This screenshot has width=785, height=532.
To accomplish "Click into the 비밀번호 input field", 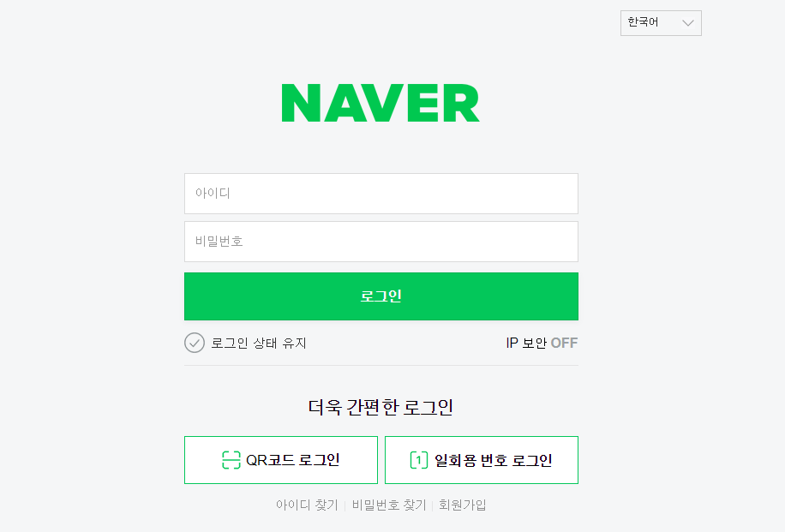I will coord(381,242).
